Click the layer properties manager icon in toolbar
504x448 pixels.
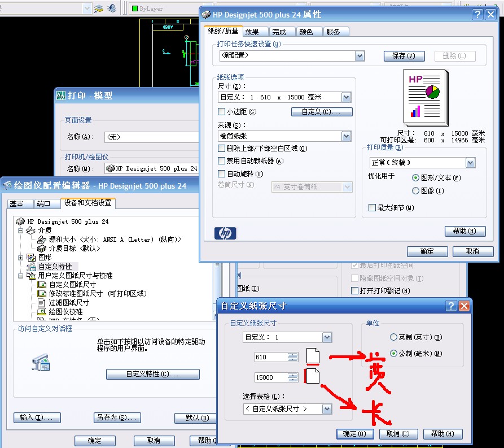pyautogui.click(x=99, y=8)
